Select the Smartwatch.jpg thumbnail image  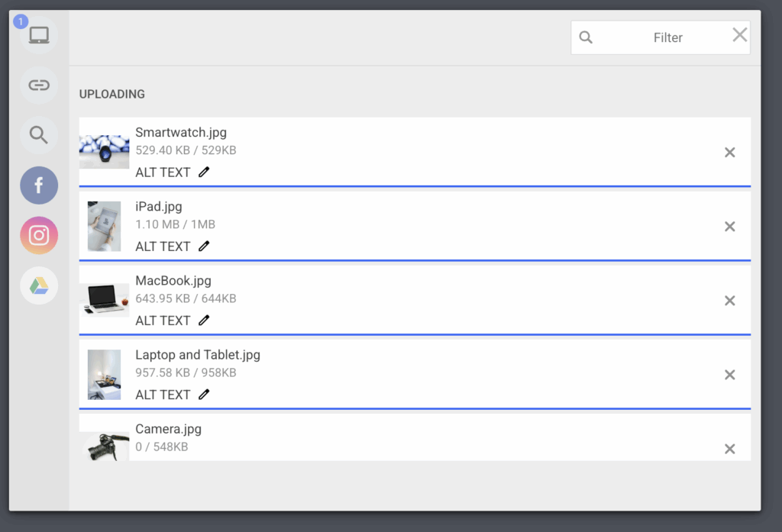(104, 152)
